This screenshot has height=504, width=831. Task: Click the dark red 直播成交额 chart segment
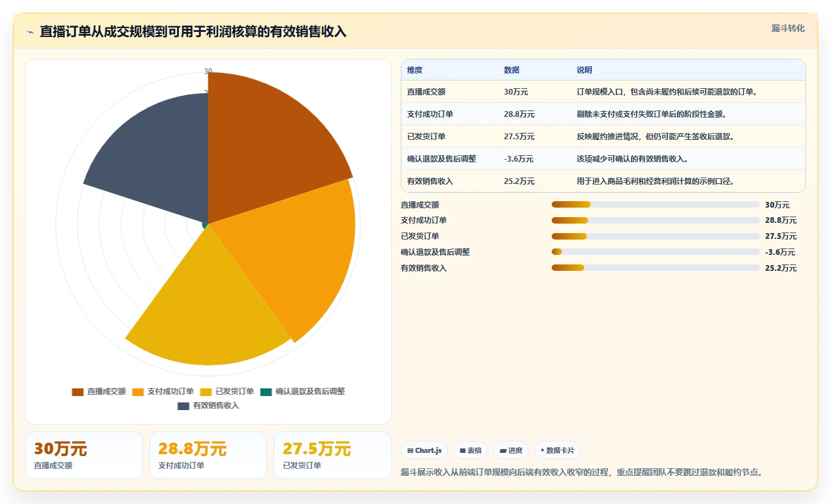pyautogui.click(x=262, y=147)
